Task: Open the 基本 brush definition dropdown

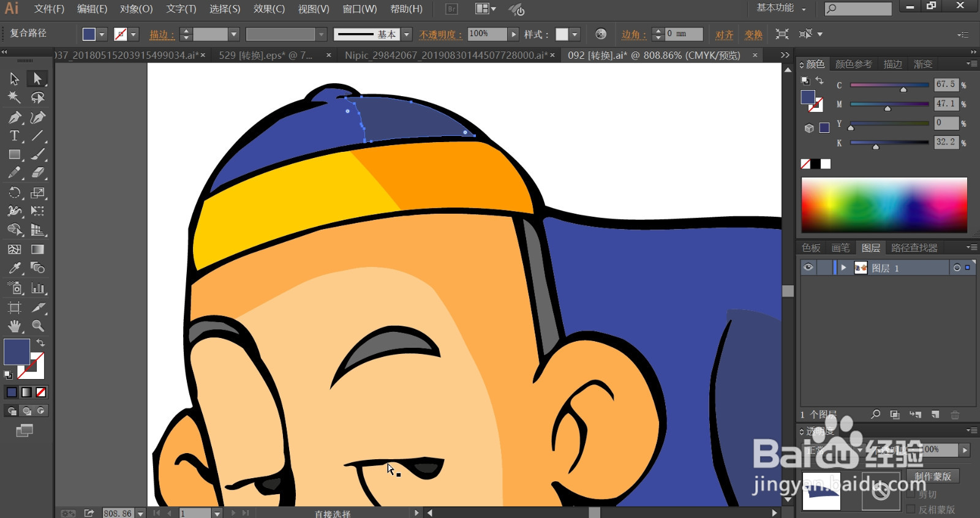Action: click(x=406, y=34)
